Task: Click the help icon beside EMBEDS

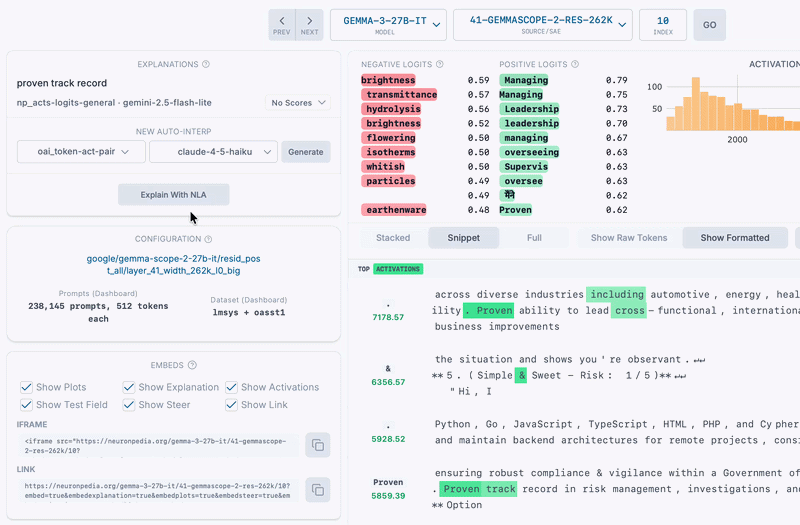Action: click(192, 365)
